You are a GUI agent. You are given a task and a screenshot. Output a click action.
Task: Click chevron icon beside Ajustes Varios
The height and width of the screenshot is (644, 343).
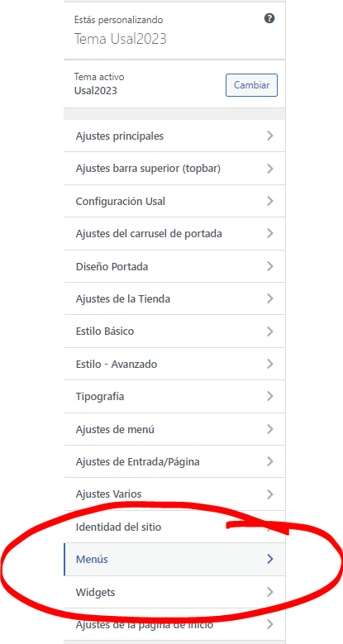pyautogui.click(x=270, y=494)
